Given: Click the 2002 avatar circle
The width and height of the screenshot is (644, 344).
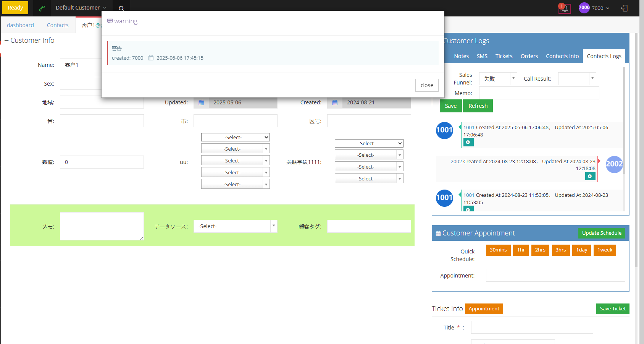Looking at the screenshot, I should (614, 164).
